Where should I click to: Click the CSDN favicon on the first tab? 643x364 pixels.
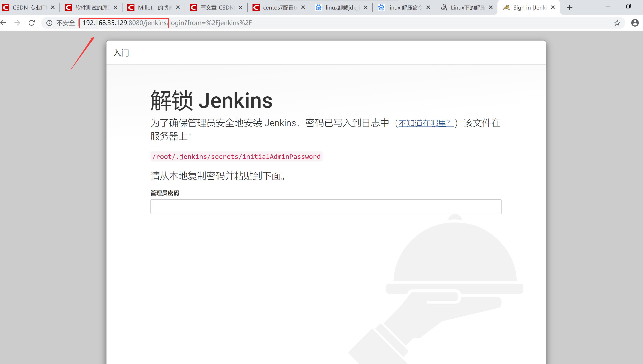click(6, 7)
